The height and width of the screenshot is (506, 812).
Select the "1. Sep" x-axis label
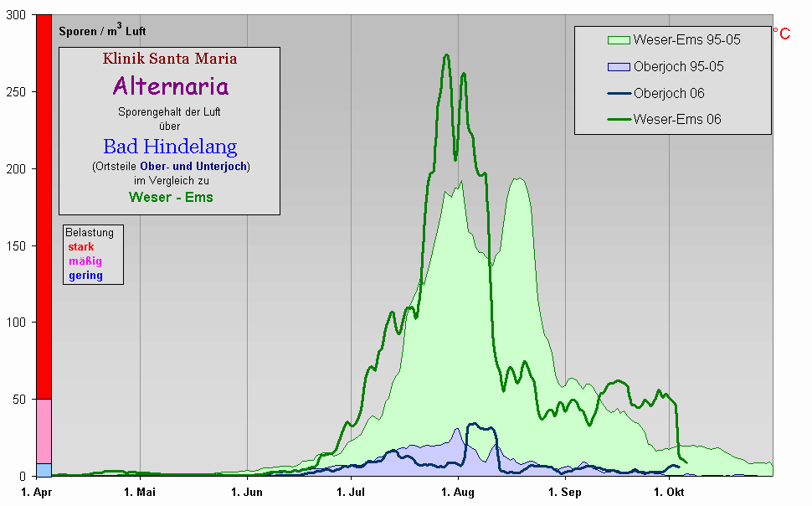coord(565,492)
